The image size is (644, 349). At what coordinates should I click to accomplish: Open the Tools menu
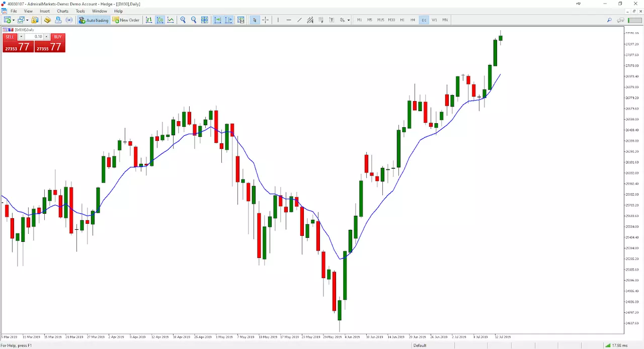point(80,11)
